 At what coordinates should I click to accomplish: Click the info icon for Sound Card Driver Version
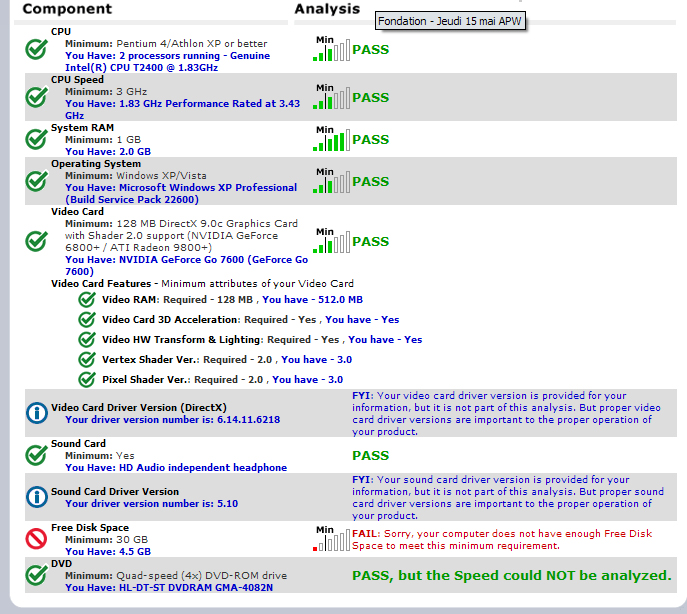click(x=37, y=497)
